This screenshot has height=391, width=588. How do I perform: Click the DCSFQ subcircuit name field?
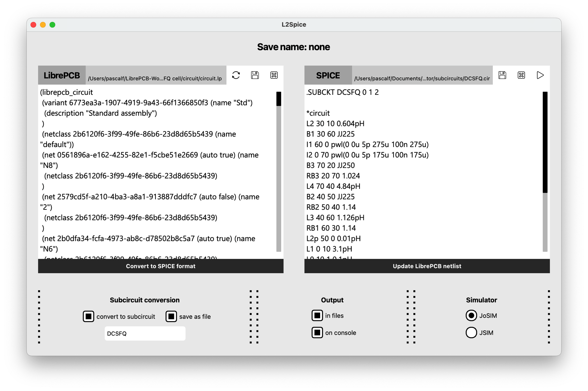tap(145, 334)
